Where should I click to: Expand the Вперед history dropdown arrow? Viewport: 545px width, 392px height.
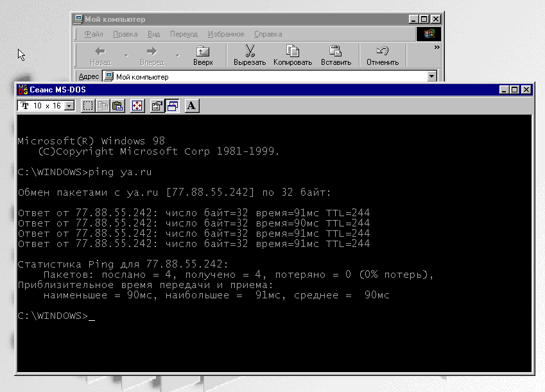[178, 55]
